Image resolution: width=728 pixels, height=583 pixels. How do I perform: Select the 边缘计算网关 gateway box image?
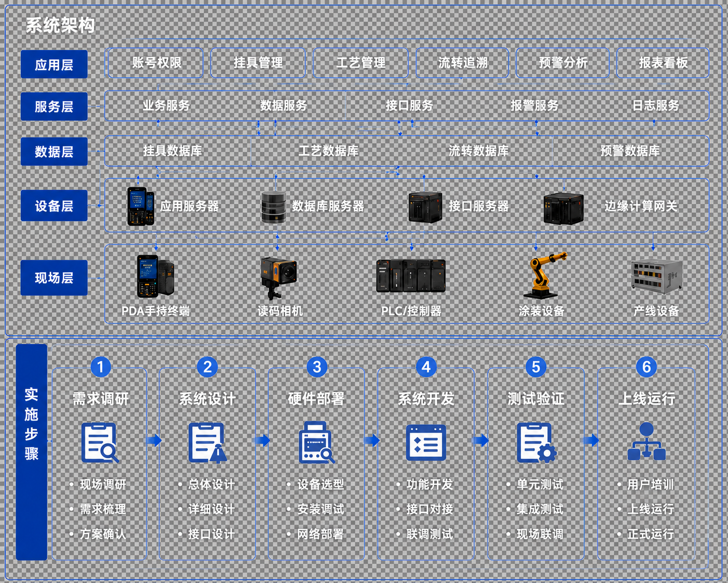click(563, 208)
